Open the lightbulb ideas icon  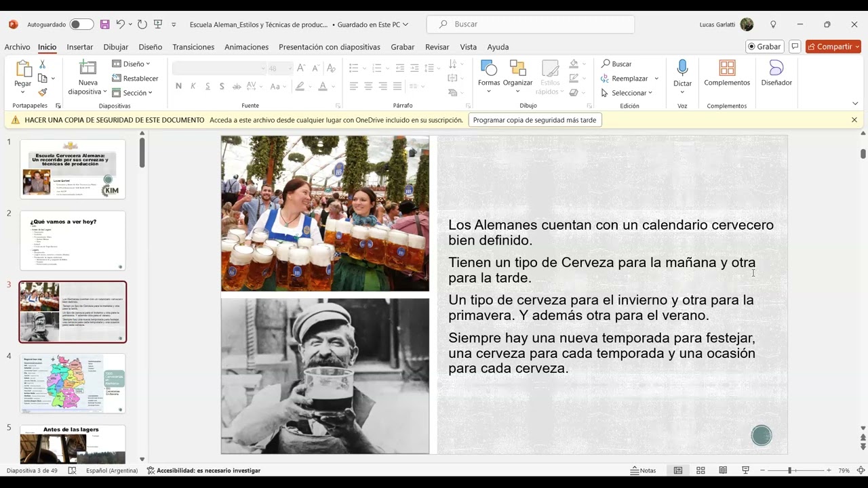point(773,24)
